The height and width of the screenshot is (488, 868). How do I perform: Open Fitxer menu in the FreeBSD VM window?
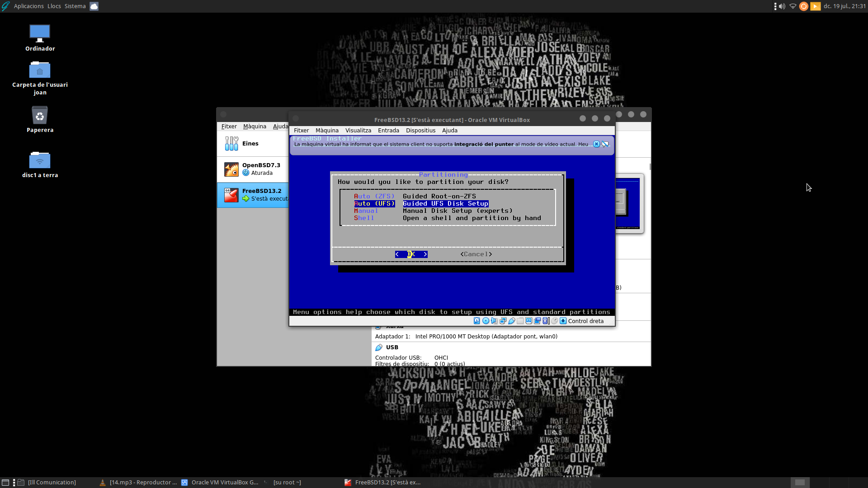coord(301,130)
